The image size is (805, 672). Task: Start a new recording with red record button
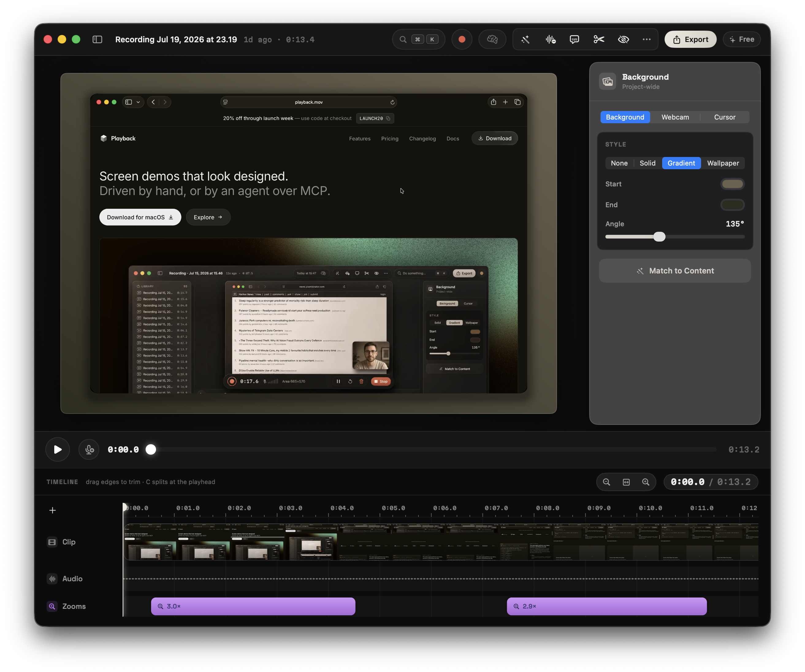(462, 40)
